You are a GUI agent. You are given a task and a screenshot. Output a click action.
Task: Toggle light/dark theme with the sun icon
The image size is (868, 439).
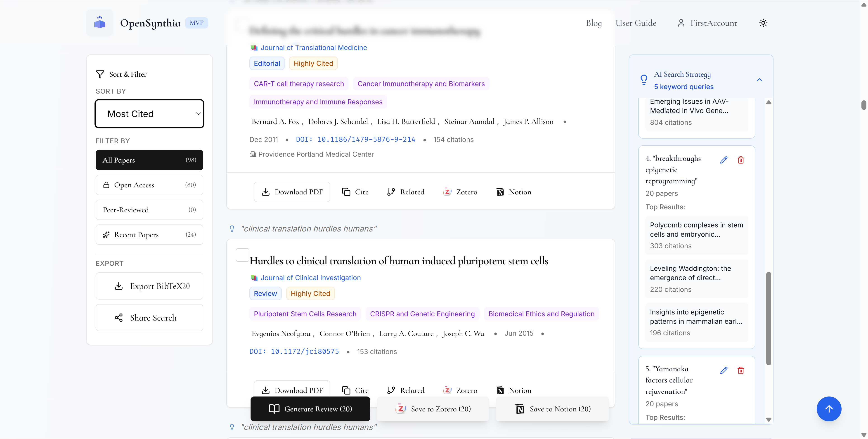(763, 23)
